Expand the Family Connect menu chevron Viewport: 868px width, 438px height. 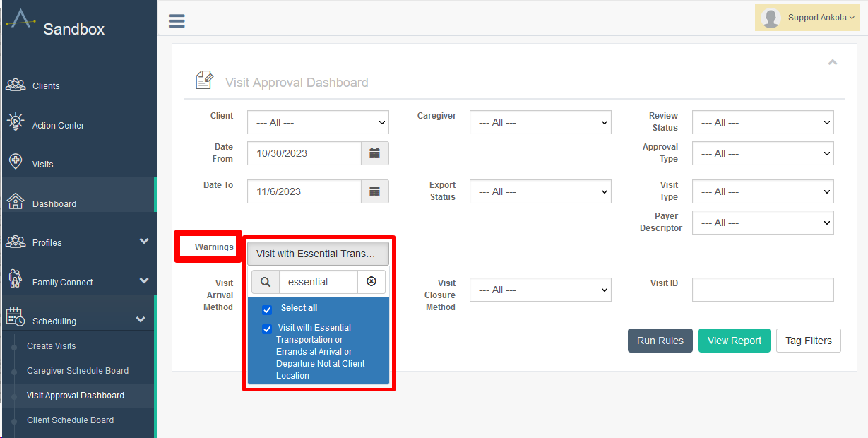click(144, 280)
